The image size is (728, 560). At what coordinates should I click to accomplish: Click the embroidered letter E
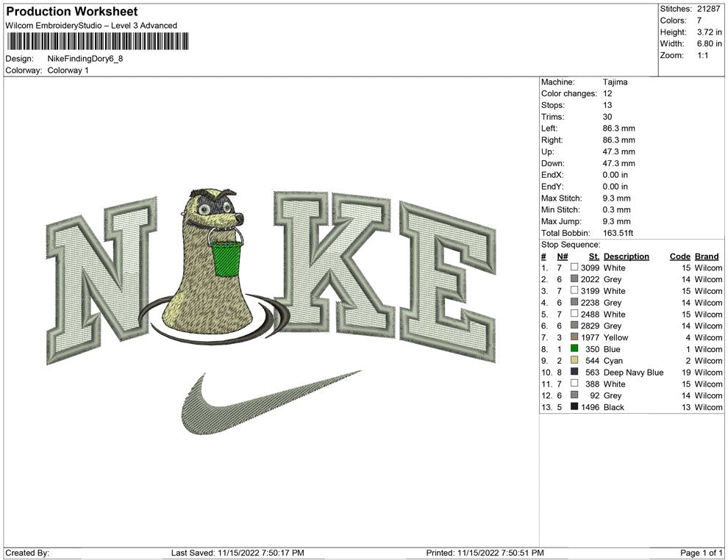pyautogui.click(x=447, y=280)
